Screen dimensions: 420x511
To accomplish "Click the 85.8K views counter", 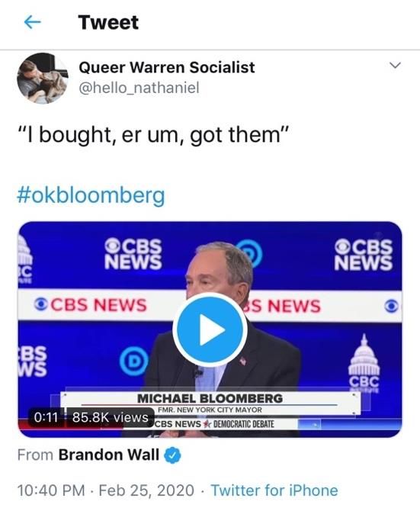I will [x=110, y=417].
